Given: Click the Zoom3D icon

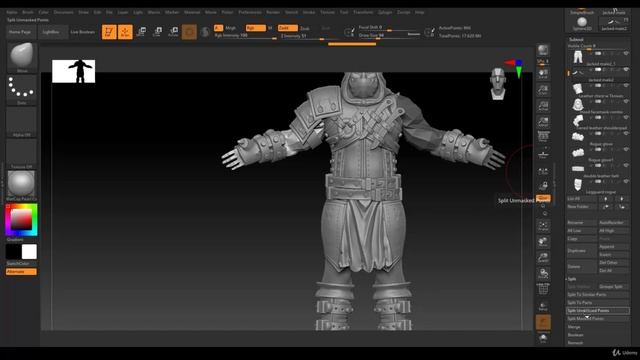Looking at the screenshot, I should tap(543, 258).
